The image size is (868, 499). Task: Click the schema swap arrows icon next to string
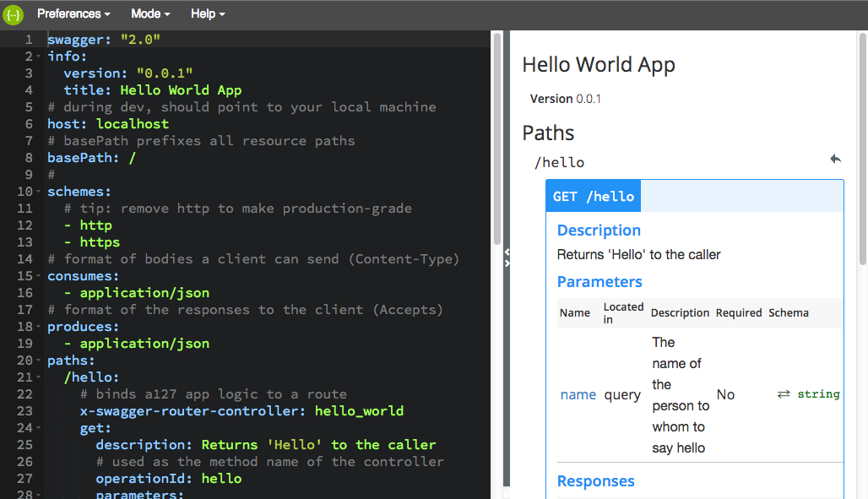point(784,394)
